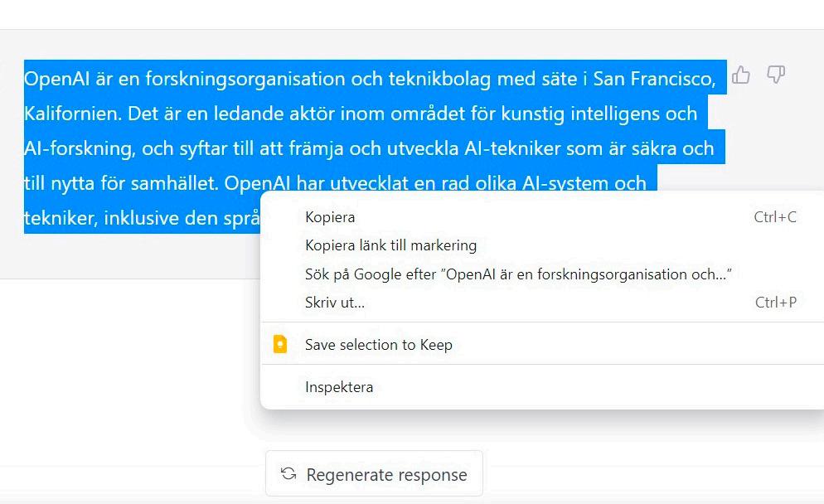Click the yellow Google Keep icon

pos(280,344)
